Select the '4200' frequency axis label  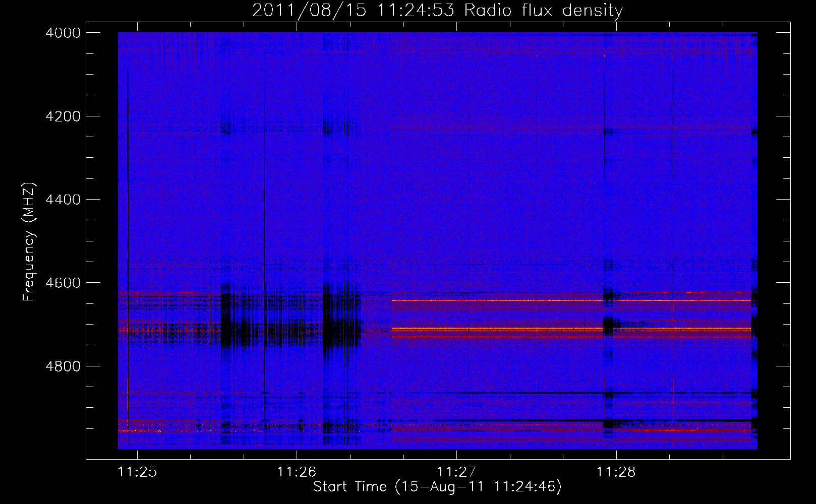63,116
